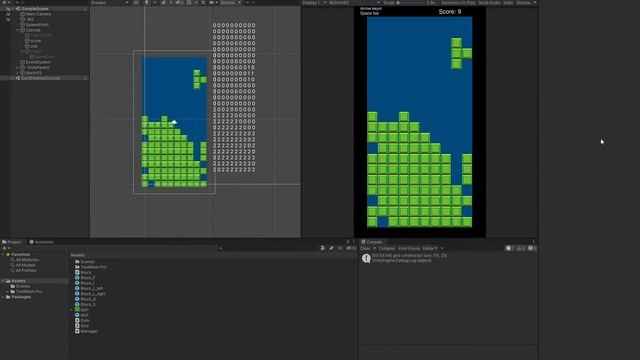640x360 pixels.
Task: Switch to the Animation tab
Action: tap(42, 242)
